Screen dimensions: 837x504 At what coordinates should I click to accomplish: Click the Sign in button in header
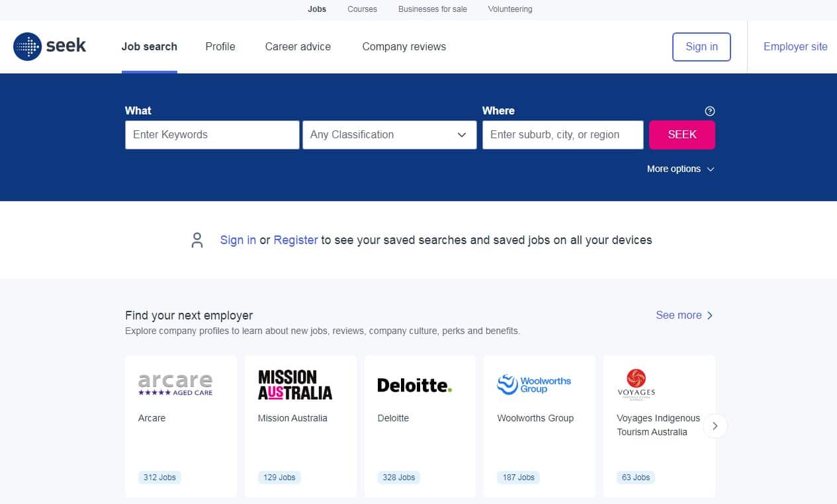701,47
